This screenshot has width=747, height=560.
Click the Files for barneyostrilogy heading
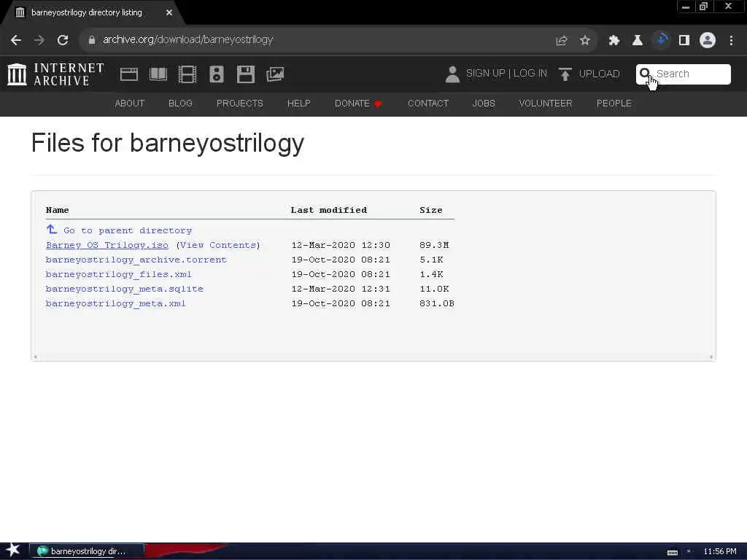167,143
